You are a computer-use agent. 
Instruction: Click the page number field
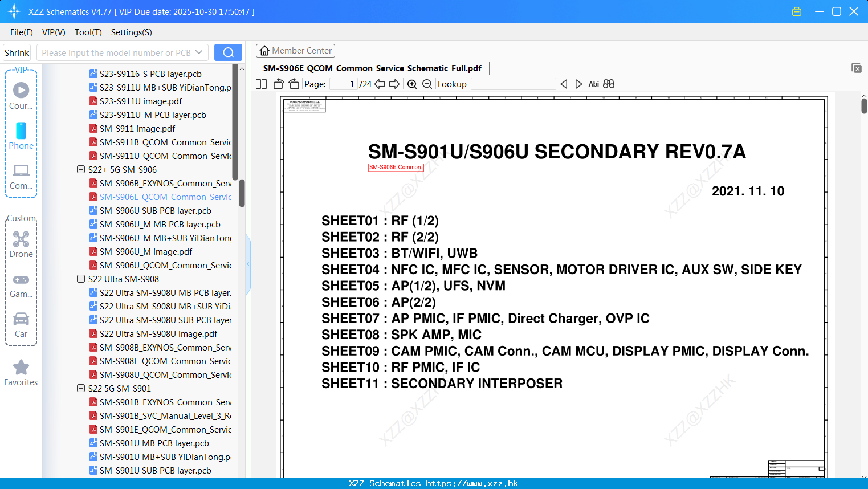click(344, 84)
